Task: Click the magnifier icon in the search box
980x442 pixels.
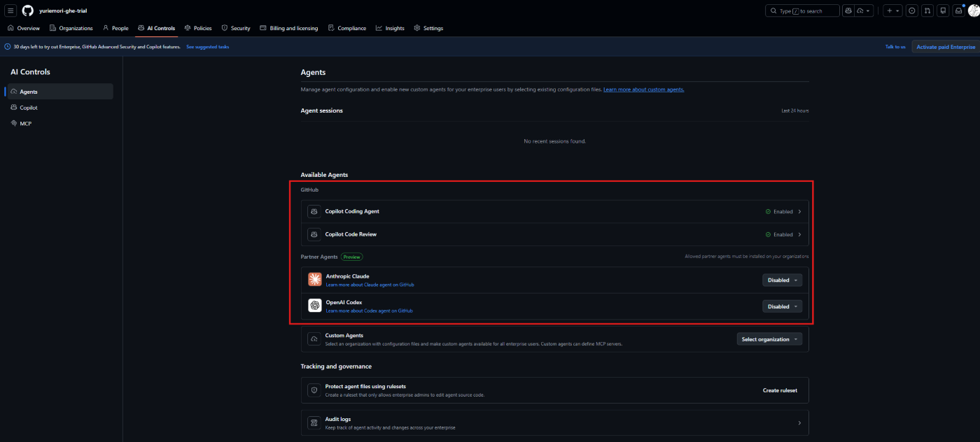Action: [x=773, y=11]
